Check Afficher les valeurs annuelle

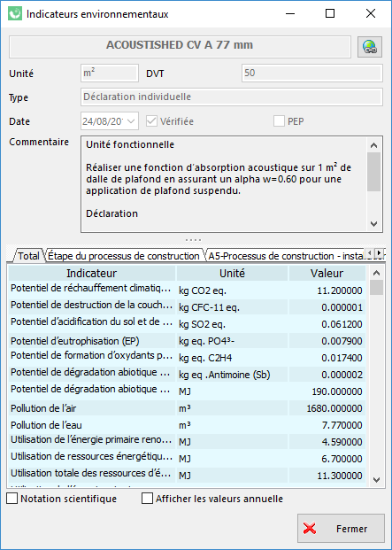pos(147,499)
